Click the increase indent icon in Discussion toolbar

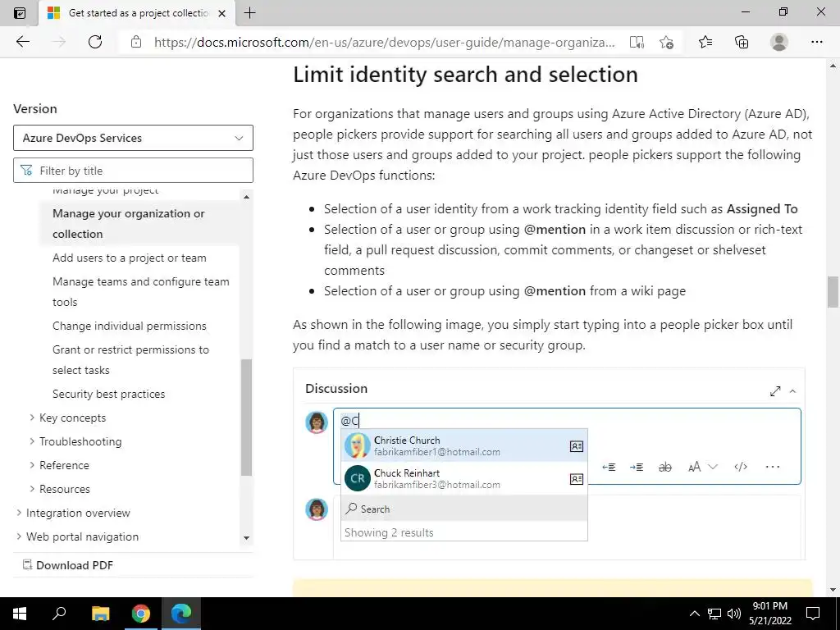tap(637, 467)
